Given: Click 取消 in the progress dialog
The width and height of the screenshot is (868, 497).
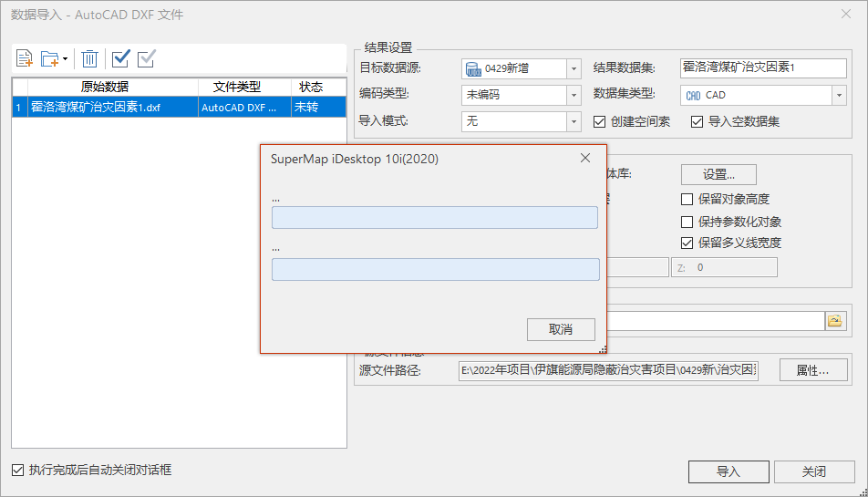Looking at the screenshot, I should click(x=561, y=329).
